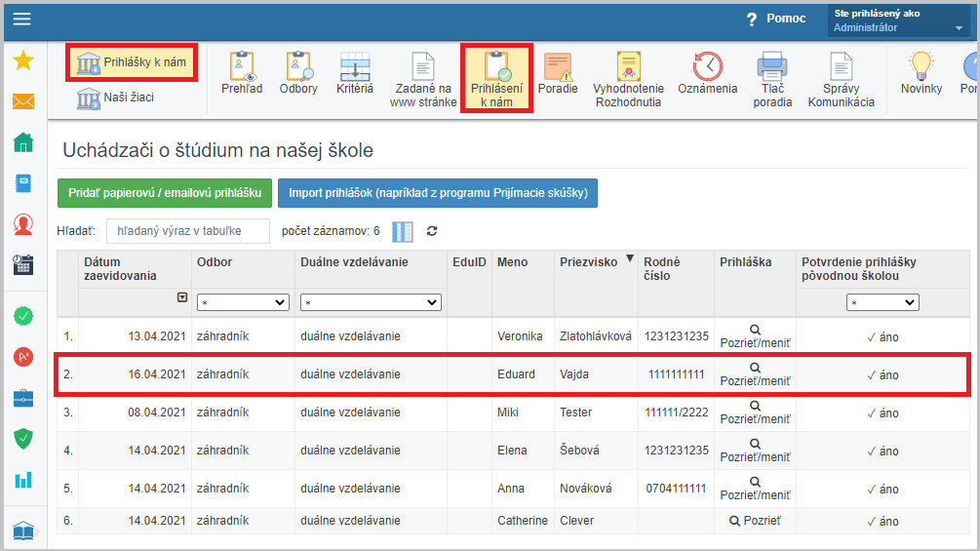Open the green shield sidebar icon
980x551 pixels.
tap(23, 439)
